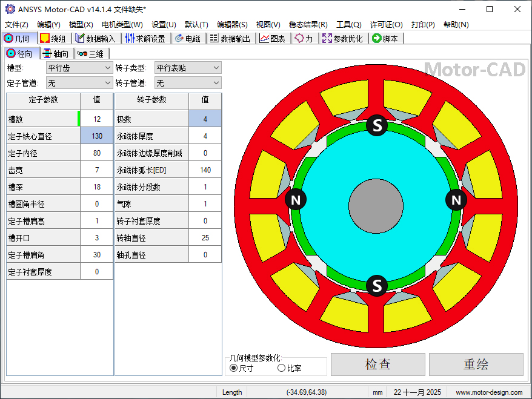The height and width of the screenshot is (399, 532).
Task: Click the 永磁体厚度 magnet thickness value cell
Action: coord(205,136)
